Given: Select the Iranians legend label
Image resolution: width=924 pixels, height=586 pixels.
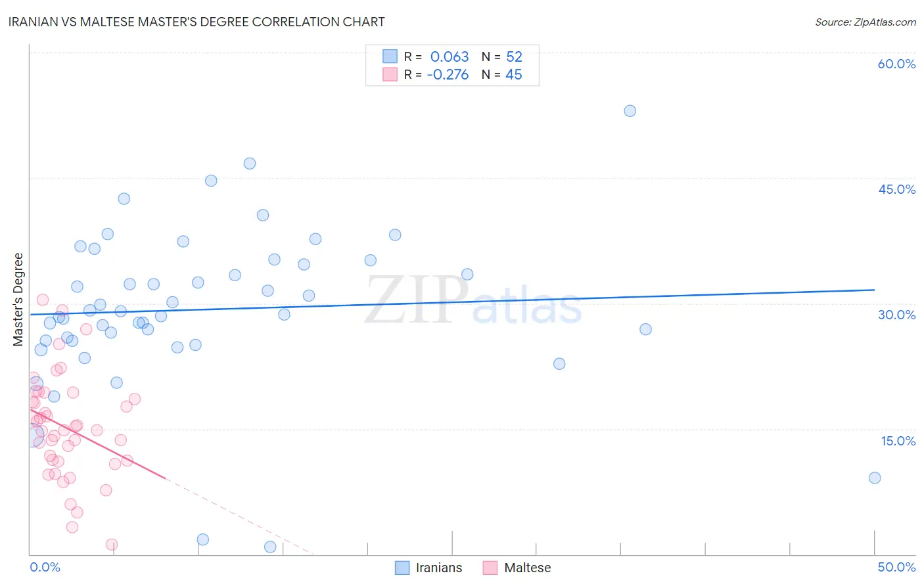Looking at the screenshot, I should point(439,568).
